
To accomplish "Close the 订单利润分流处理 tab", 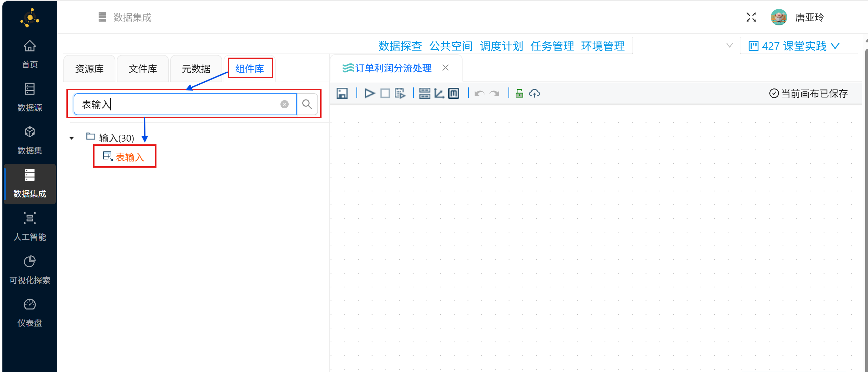I will [445, 68].
